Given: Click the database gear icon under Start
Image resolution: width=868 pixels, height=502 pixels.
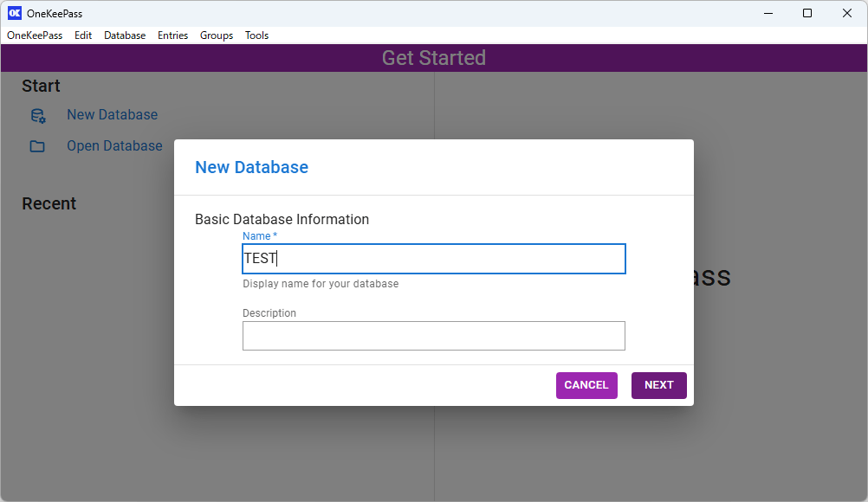Looking at the screenshot, I should pyautogui.click(x=37, y=115).
